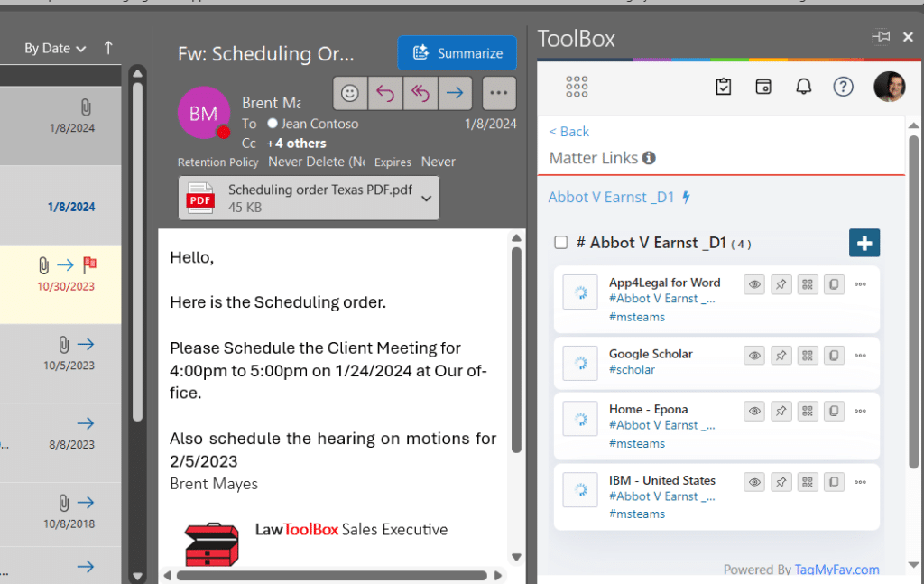The height and width of the screenshot is (584, 924).
Task: Show QR code for Google Scholar
Action: (808, 356)
